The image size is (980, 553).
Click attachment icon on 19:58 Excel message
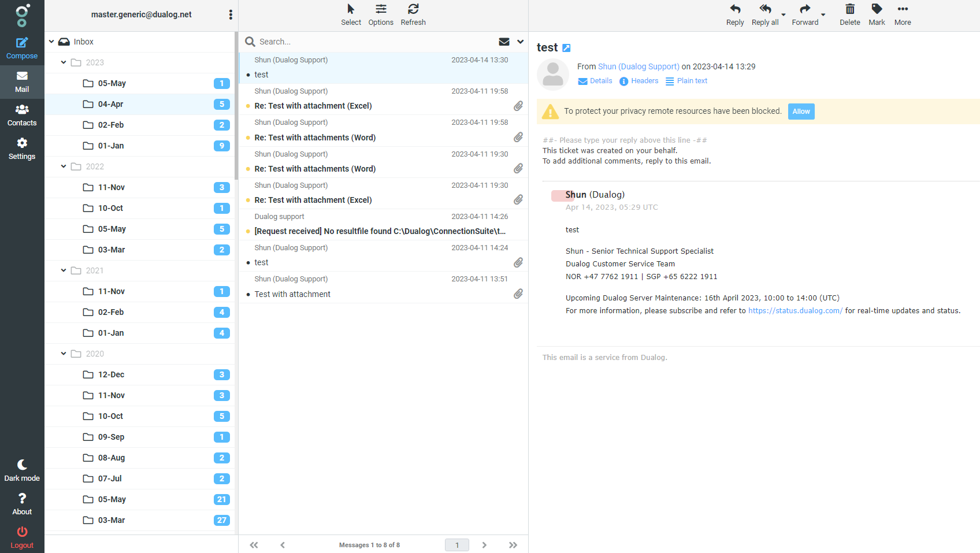tap(518, 106)
